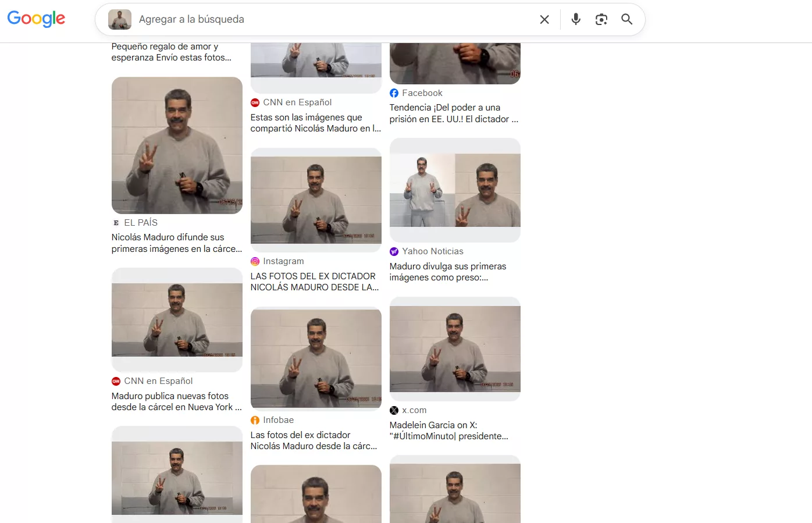Open the x.com result image
Screen dimensions: 812x523
455,349
